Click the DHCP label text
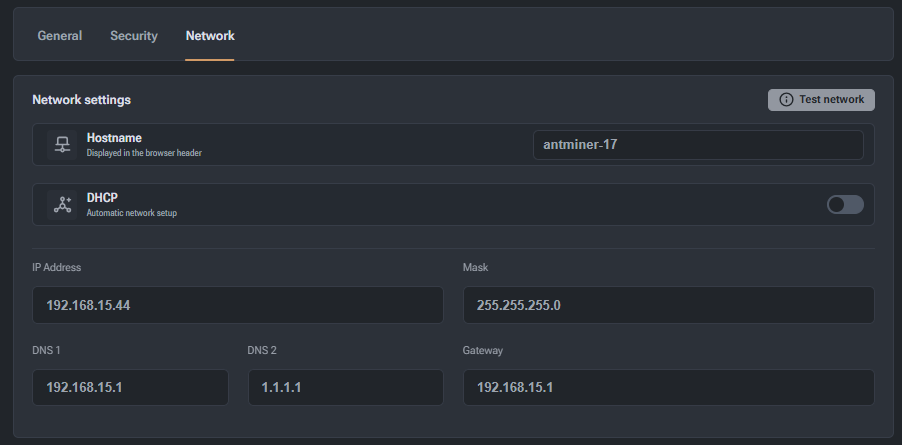Image resolution: width=902 pixels, height=445 pixels. click(102, 198)
